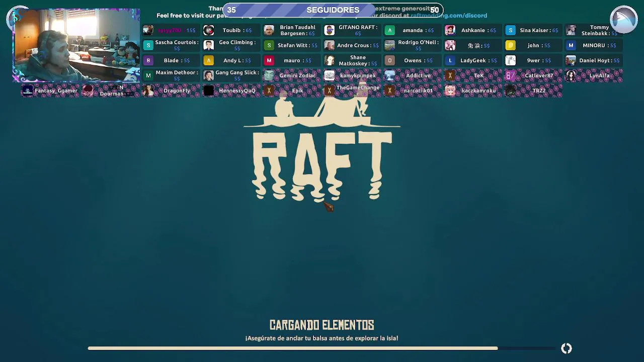Click Shane Matkoskey's avatar

pyautogui.click(x=330, y=60)
